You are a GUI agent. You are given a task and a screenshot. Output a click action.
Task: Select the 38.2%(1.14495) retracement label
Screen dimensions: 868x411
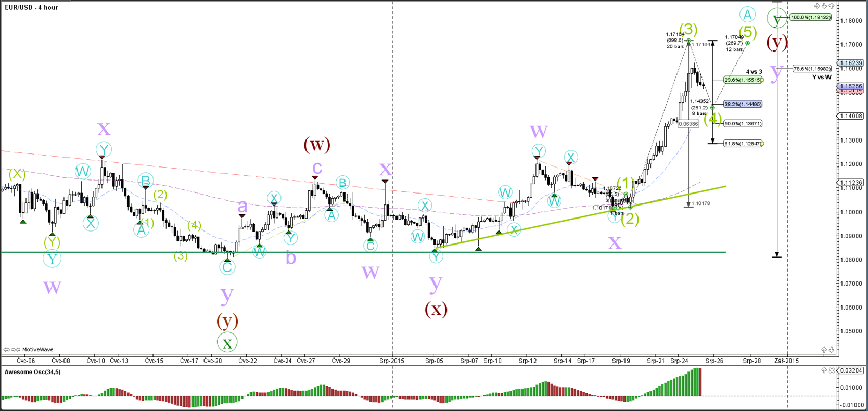(743, 104)
